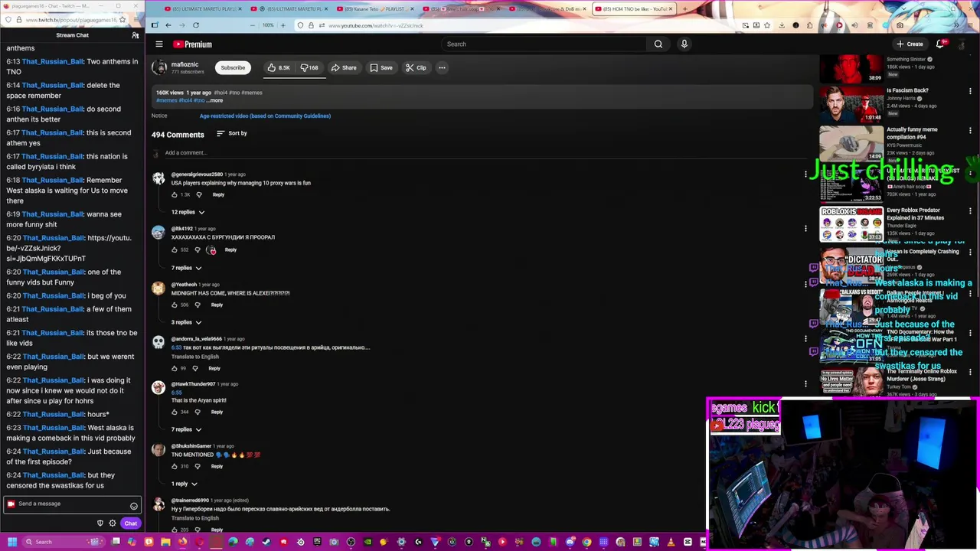Open File Explorer from the taskbar
Image resolution: width=980 pixels, height=551 pixels.
click(x=165, y=542)
